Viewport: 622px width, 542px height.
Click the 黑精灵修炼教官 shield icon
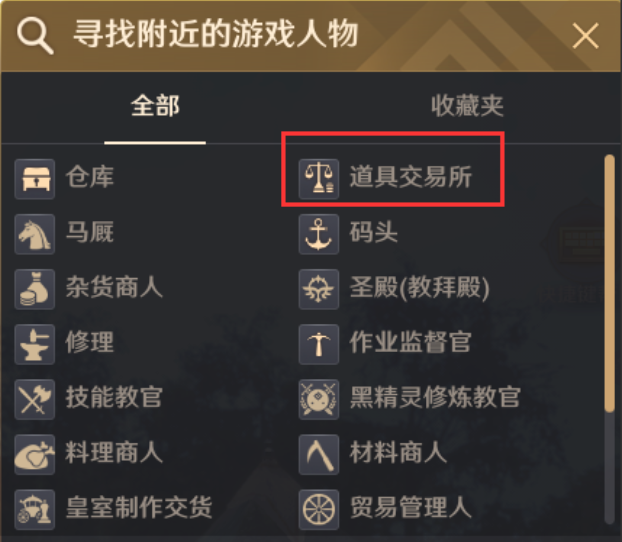coord(319,399)
